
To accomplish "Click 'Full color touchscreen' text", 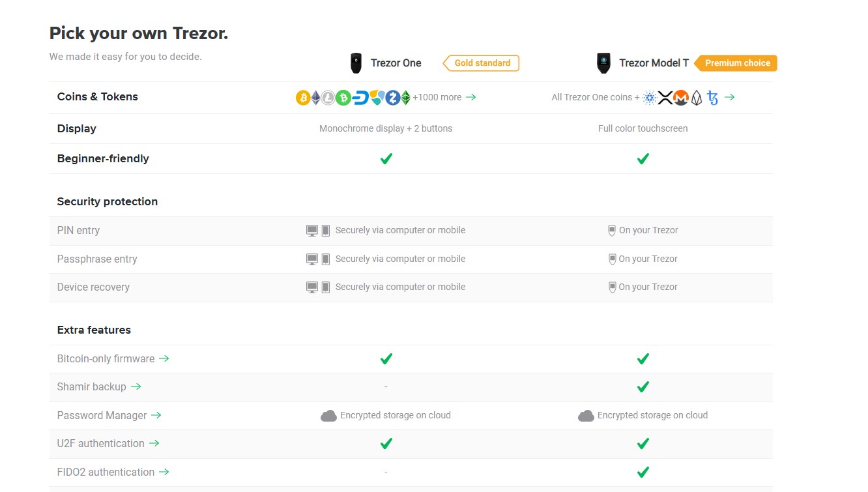I will [x=643, y=128].
